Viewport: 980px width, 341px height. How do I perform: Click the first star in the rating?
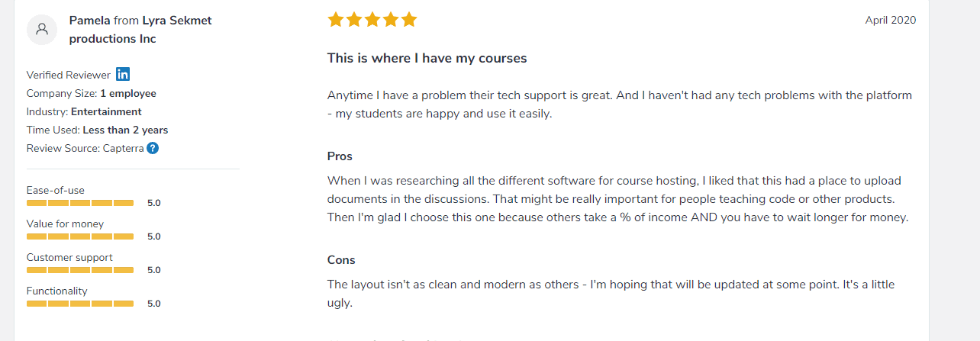tap(336, 20)
